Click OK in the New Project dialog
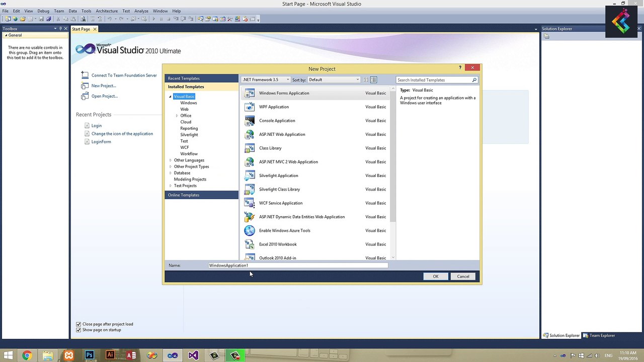This screenshot has width=644, height=362. coord(436,277)
